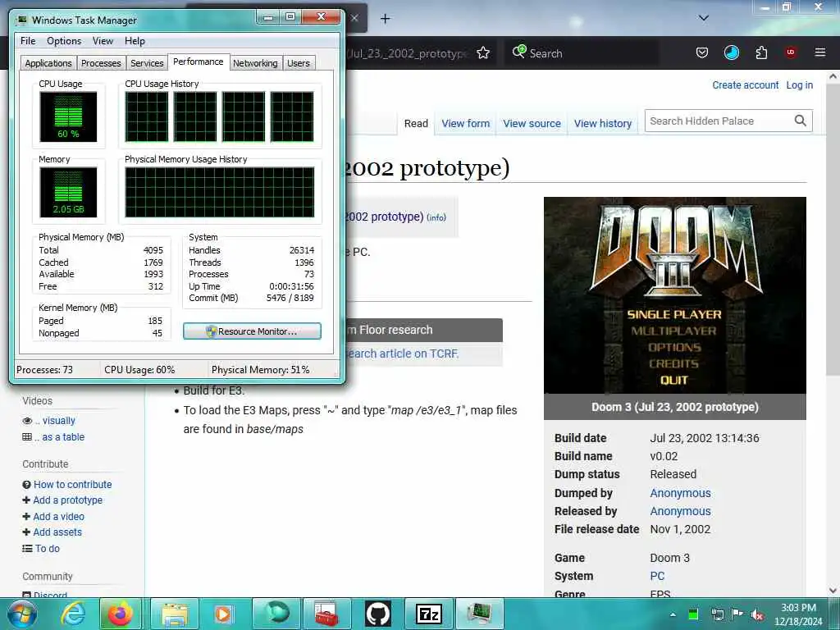
Task: Switch to Firefox in taskbar
Action: click(x=120, y=614)
